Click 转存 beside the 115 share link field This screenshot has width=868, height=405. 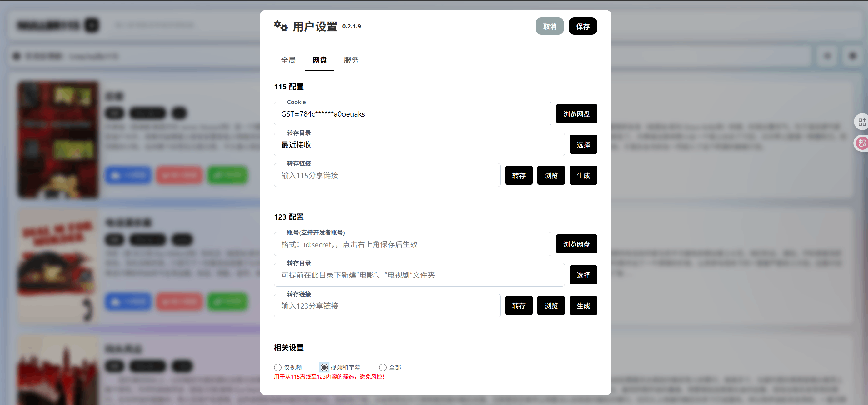coord(519,176)
